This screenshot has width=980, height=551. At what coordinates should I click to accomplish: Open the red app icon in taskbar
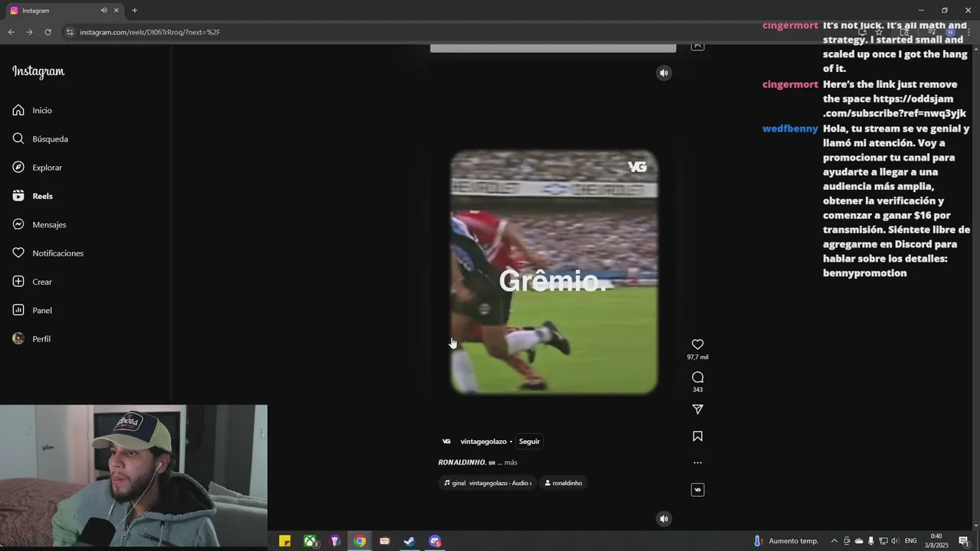click(x=385, y=541)
